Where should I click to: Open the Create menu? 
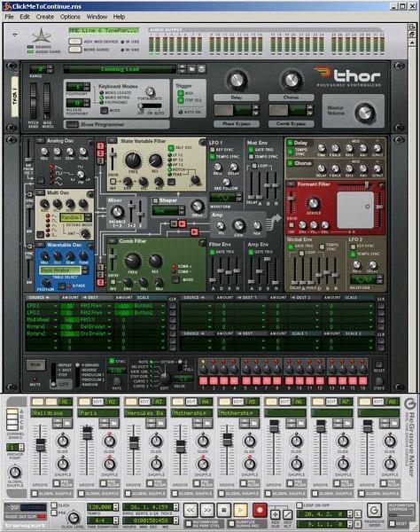coord(45,17)
